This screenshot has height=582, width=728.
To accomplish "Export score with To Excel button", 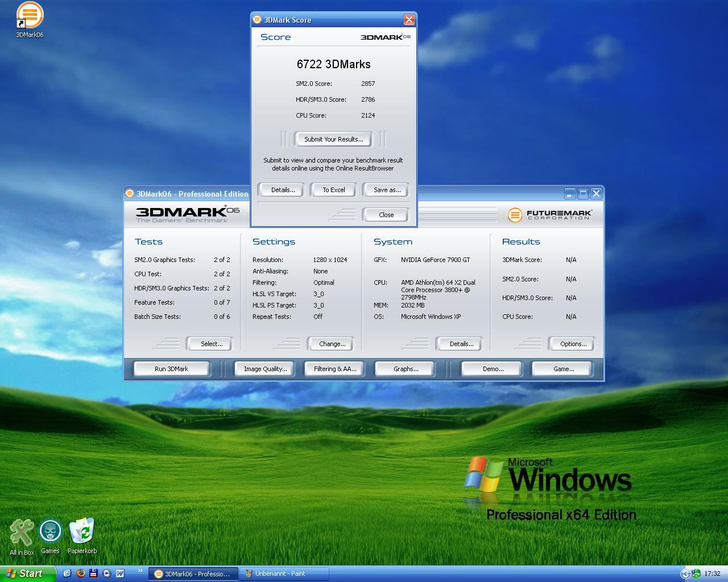I will pyautogui.click(x=334, y=190).
